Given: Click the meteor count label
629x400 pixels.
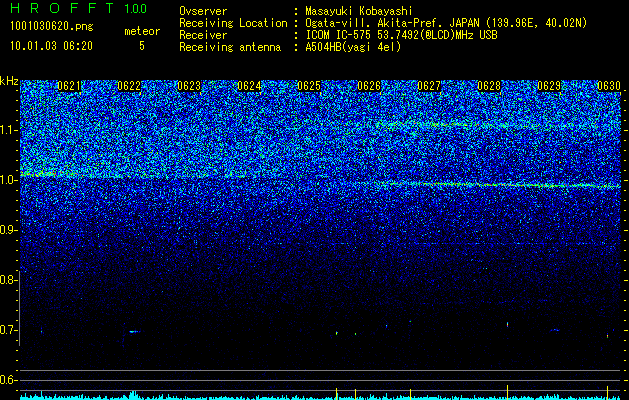Looking at the screenshot, I should tap(142, 31).
